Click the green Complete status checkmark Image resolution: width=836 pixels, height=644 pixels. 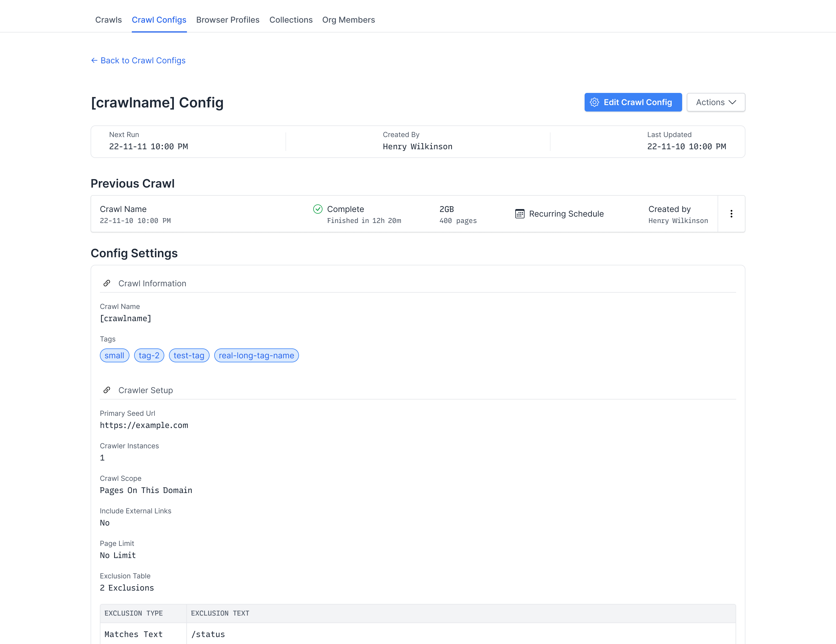pyautogui.click(x=317, y=209)
